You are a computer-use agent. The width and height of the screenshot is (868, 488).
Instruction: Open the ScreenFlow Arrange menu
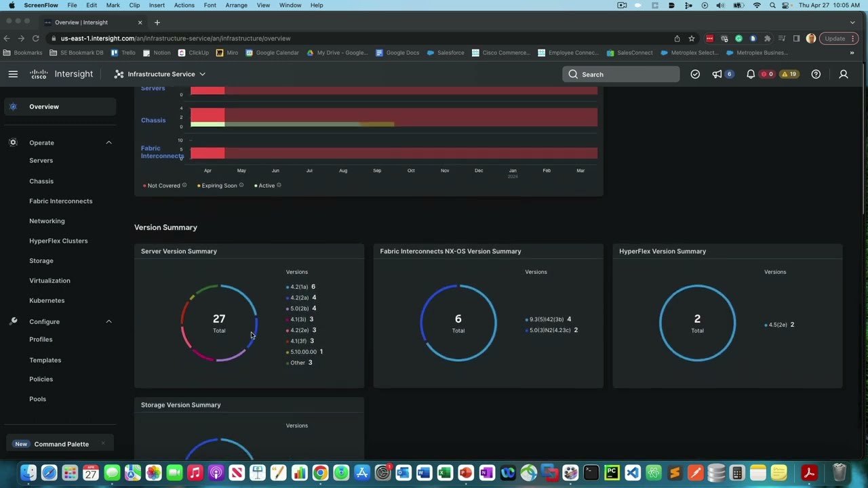[236, 5]
